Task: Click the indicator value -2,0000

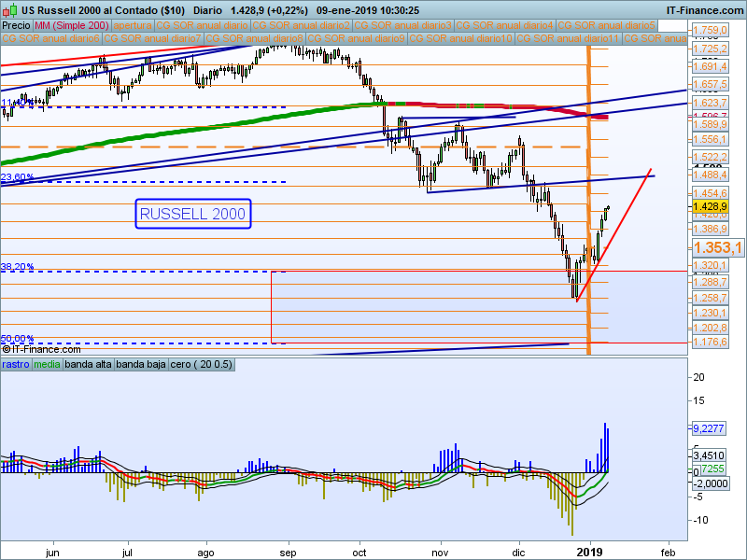Action: pos(710,483)
